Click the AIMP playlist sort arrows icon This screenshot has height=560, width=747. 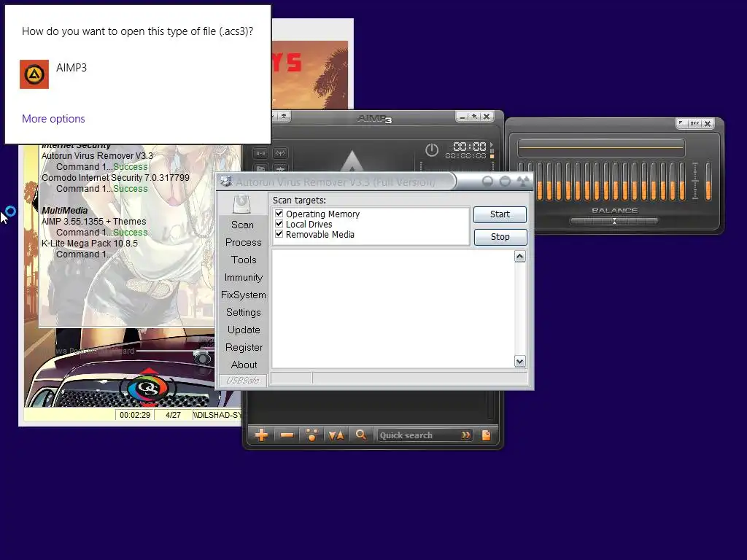point(336,435)
